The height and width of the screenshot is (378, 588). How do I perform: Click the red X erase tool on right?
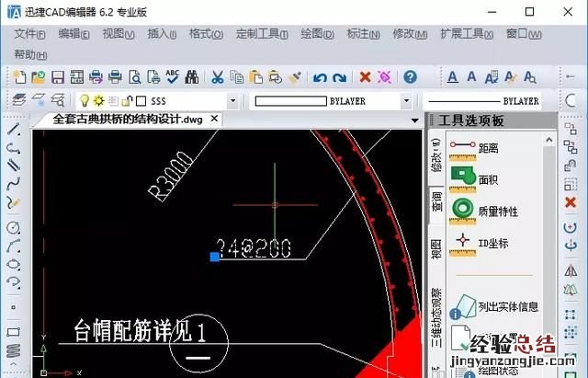571,202
